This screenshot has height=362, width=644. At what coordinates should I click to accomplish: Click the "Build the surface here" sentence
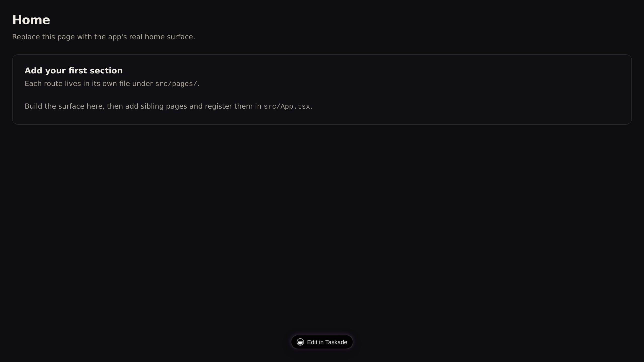pyautogui.click(x=168, y=106)
